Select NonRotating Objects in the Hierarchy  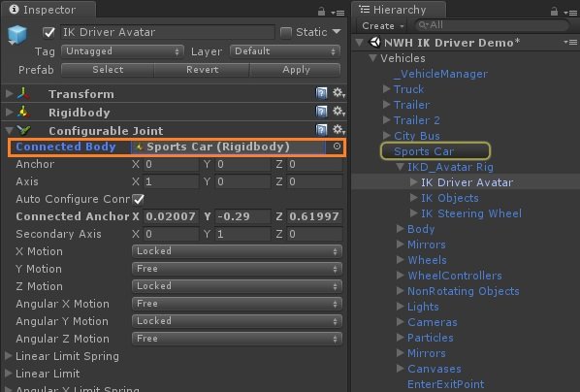tap(463, 291)
